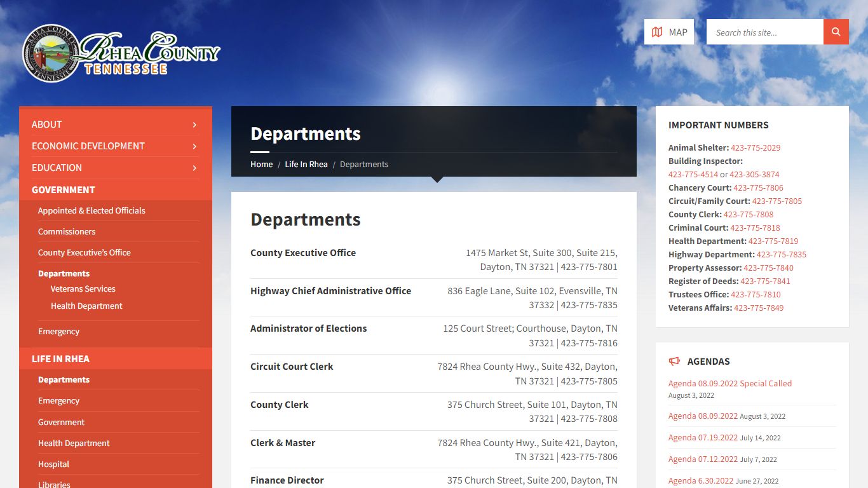Click address 125 Court Street; Courthouse
Screen dimensions: 868x488
[531, 335]
